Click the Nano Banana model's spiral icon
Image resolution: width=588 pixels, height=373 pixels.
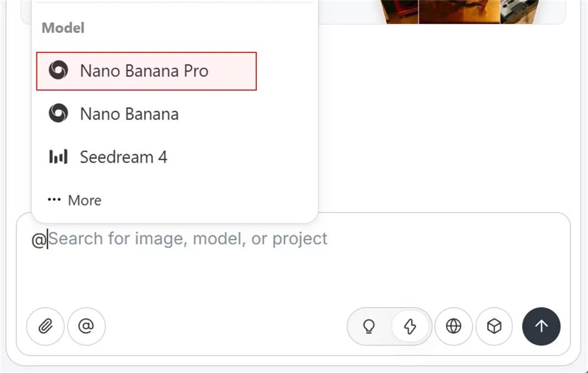click(58, 113)
